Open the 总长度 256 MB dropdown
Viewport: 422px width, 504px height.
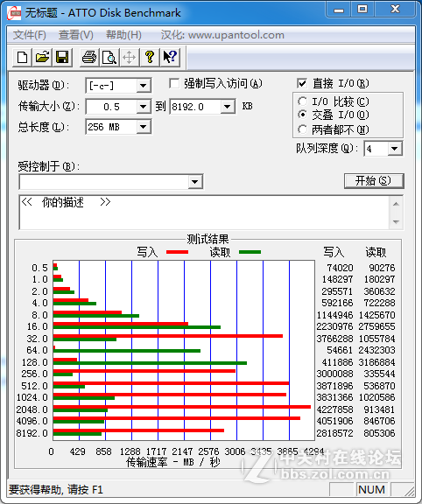143,127
